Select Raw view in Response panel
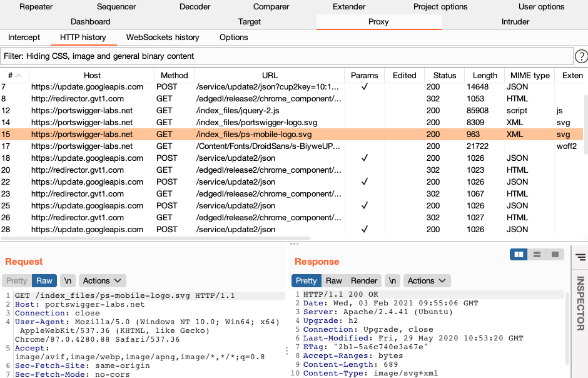 pyautogui.click(x=334, y=281)
